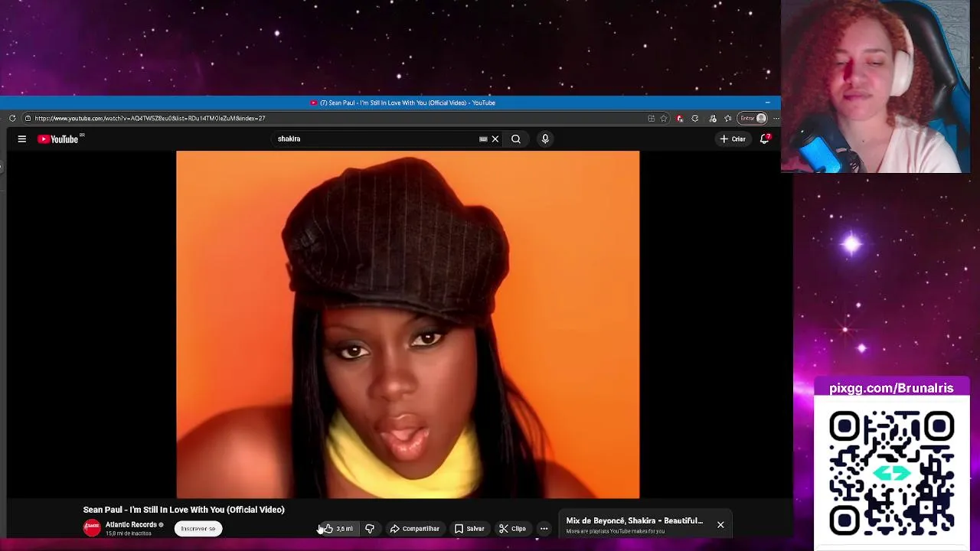The image size is (980, 551).
Task: Click the Criar create button
Action: (733, 139)
